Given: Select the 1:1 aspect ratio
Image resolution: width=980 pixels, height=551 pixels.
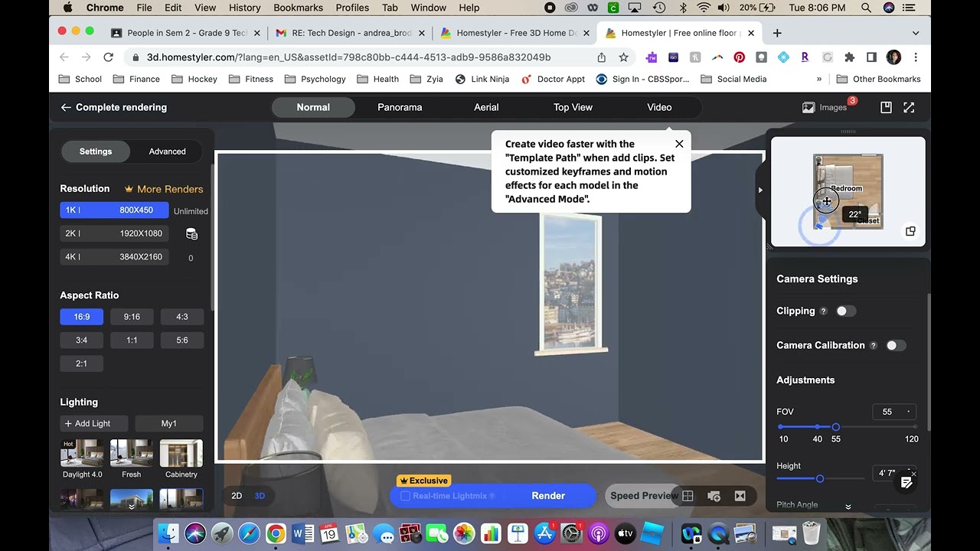Looking at the screenshot, I should 132,341.
